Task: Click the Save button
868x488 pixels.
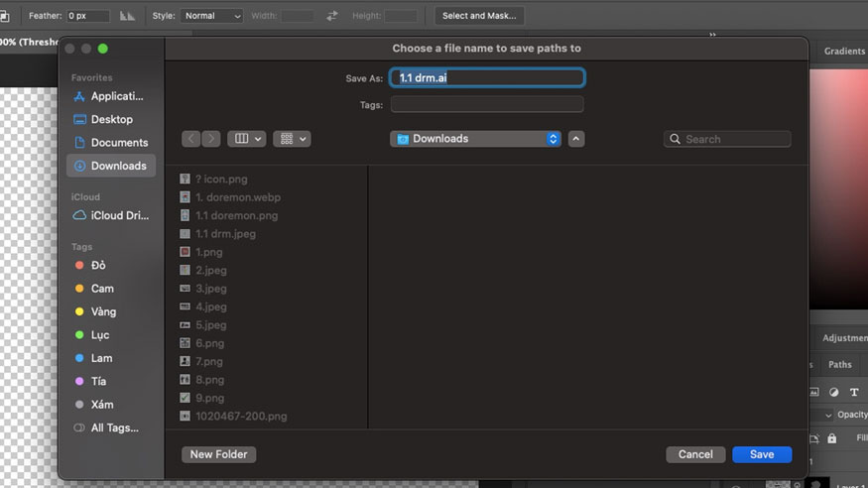Action: point(762,454)
